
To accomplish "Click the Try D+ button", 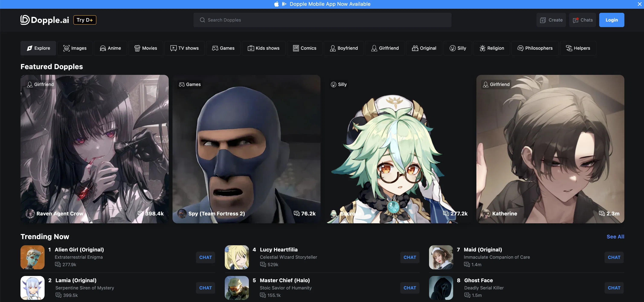I will coord(85,20).
